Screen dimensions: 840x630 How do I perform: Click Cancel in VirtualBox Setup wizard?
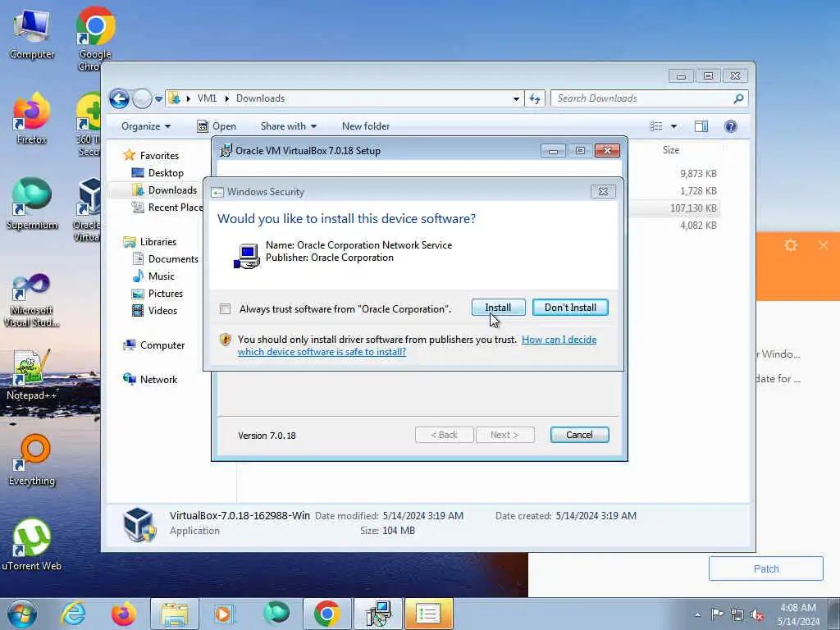(x=579, y=435)
